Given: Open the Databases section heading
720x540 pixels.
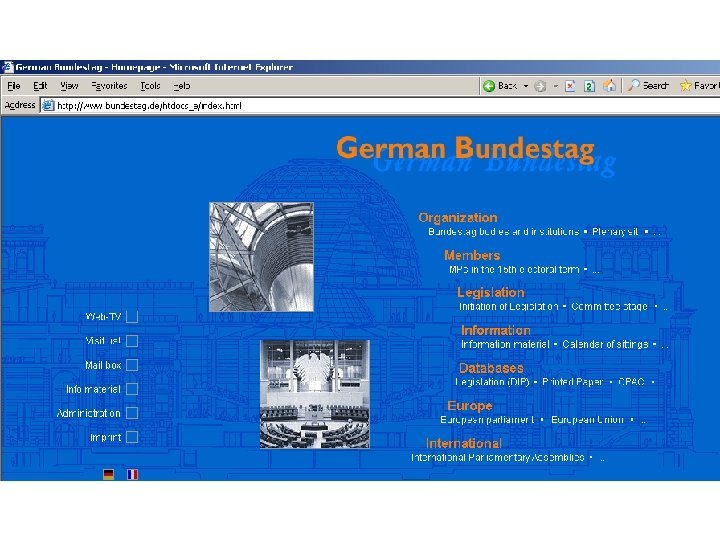Looking at the screenshot, I should (491, 368).
